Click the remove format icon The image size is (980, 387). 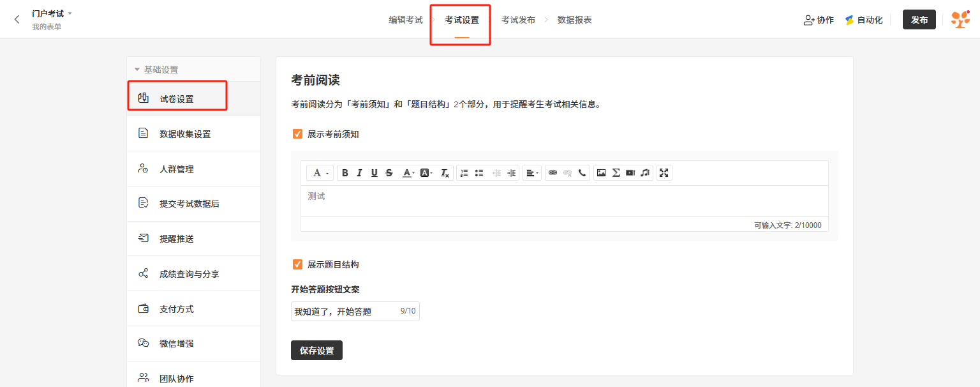click(445, 173)
